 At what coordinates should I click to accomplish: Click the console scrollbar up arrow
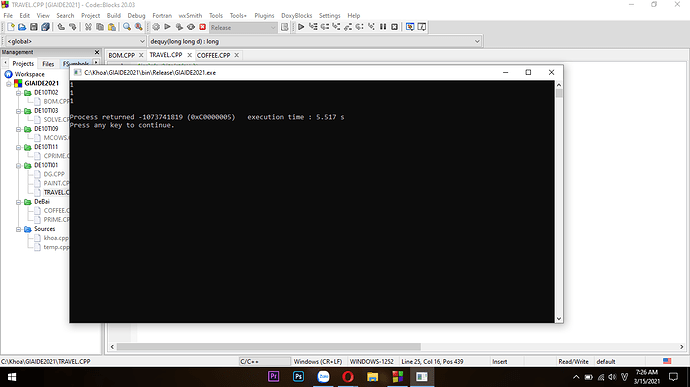[x=559, y=85]
